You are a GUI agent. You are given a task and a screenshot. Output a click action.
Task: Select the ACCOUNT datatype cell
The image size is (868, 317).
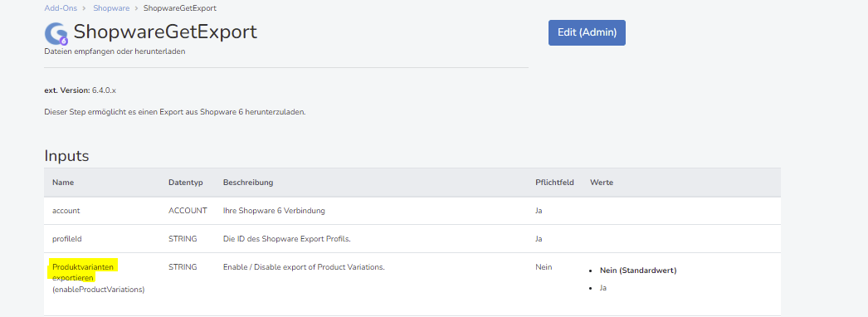[x=188, y=210]
